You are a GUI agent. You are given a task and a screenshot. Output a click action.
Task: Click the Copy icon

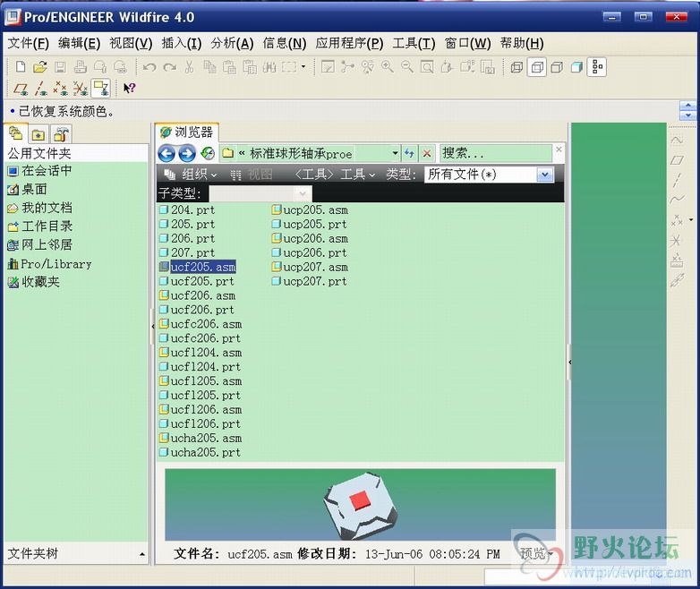coord(209,67)
